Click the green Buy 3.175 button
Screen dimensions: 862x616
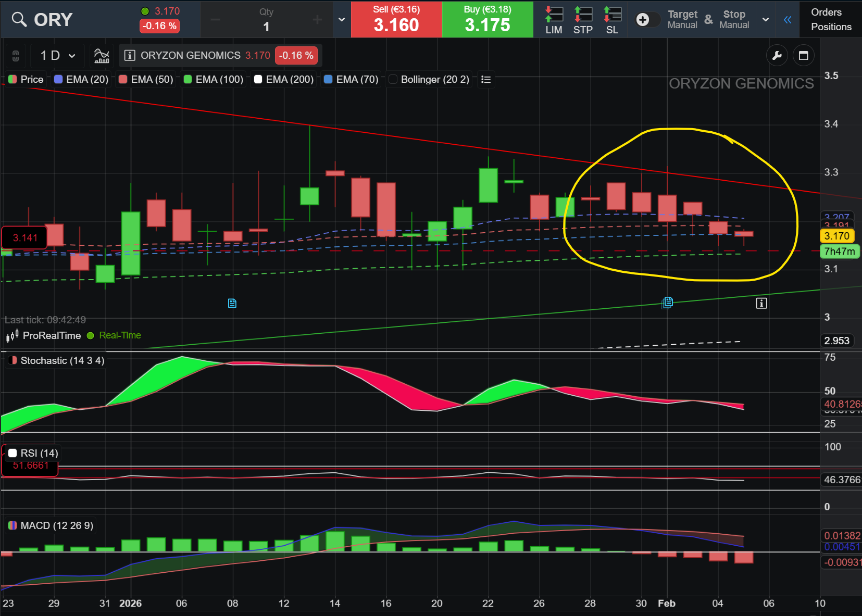tap(488, 20)
